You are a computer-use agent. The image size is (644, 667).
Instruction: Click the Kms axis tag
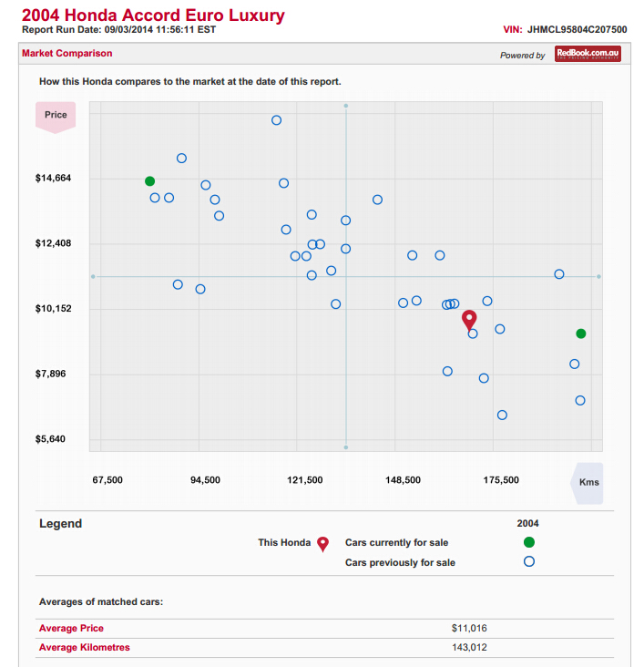point(588,482)
